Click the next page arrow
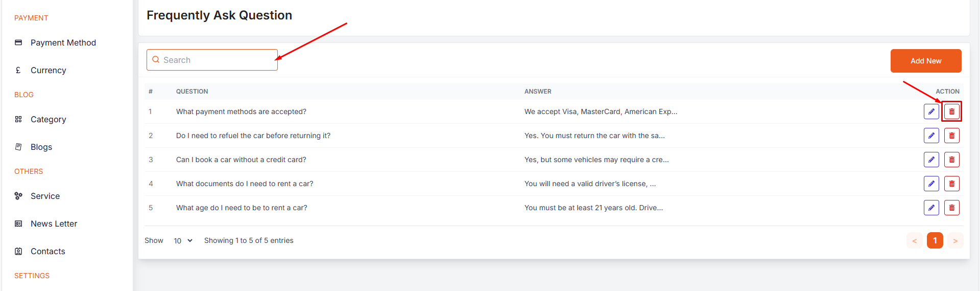The width and height of the screenshot is (980, 291). pos(955,240)
